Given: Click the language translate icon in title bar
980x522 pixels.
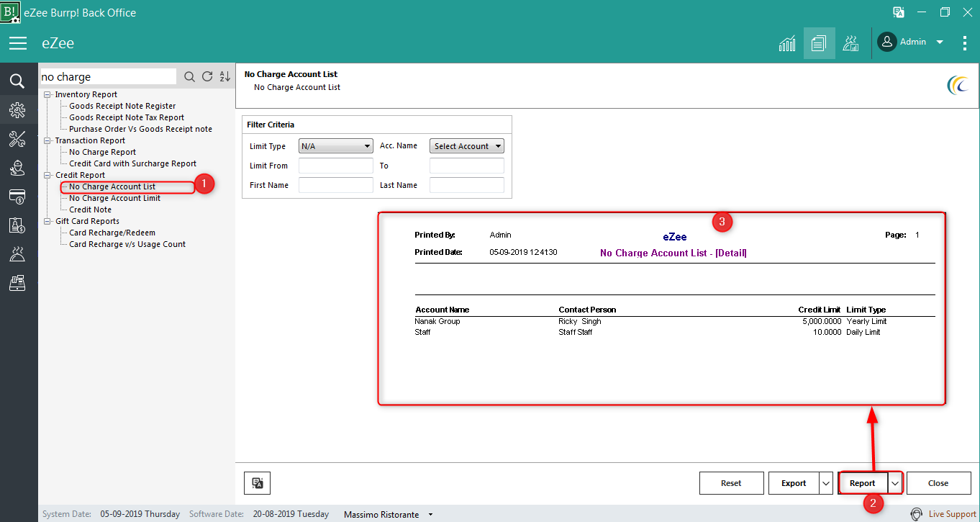Looking at the screenshot, I should [x=899, y=12].
